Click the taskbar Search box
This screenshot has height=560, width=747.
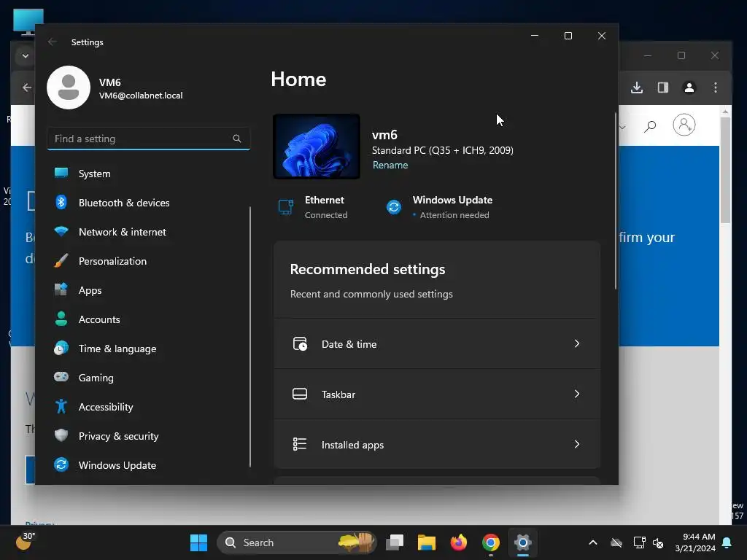[296, 542]
